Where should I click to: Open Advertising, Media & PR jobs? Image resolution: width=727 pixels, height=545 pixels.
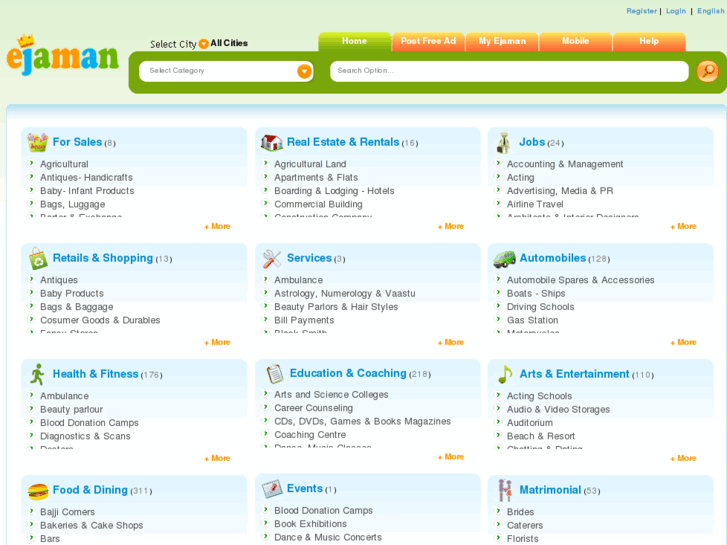coord(560,191)
